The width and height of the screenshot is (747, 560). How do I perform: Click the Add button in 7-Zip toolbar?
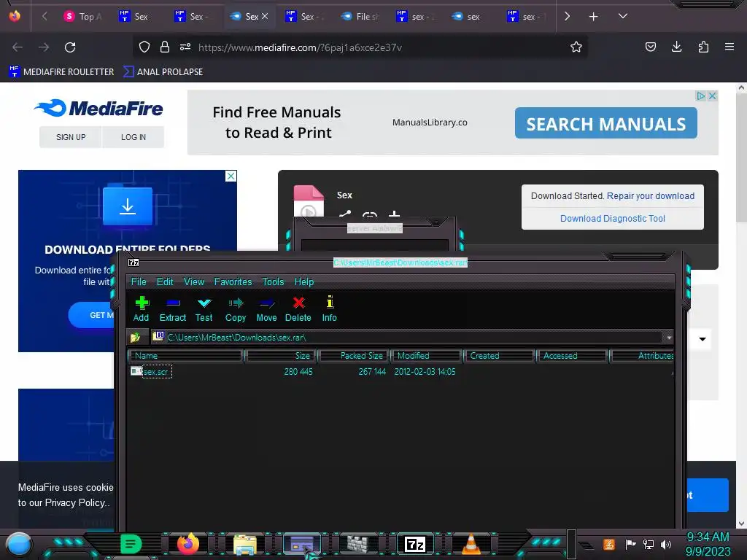coord(141,309)
